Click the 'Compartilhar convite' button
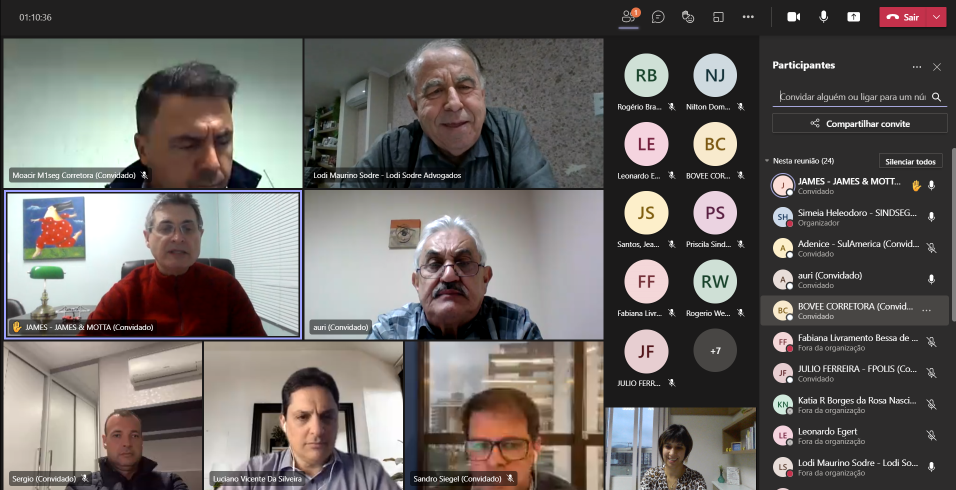 point(859,123)
